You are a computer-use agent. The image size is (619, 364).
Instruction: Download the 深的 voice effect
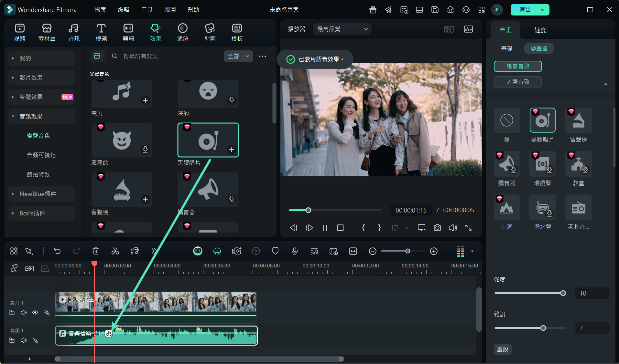point(232,100)
